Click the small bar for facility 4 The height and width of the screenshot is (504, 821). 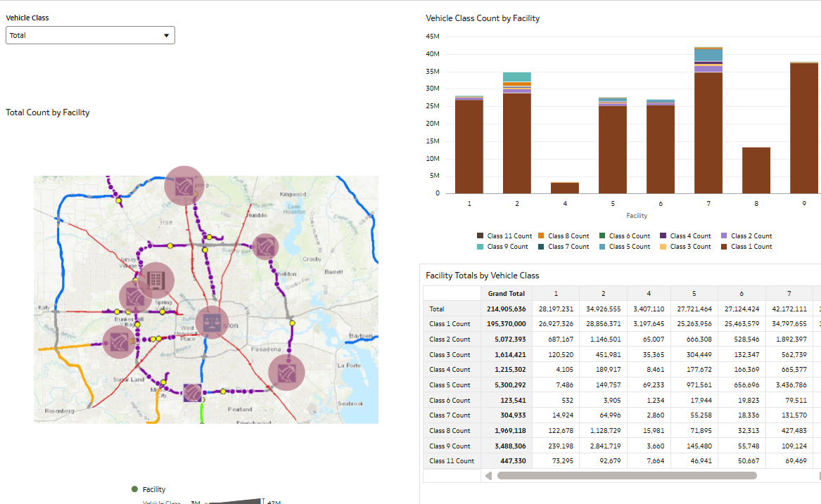(x=565, y=188)
